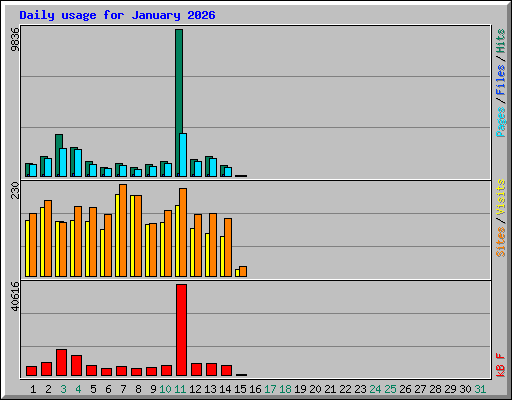Click day 26 on the x-axis
The width and height of the screenshot is (512, 400).
405,389
